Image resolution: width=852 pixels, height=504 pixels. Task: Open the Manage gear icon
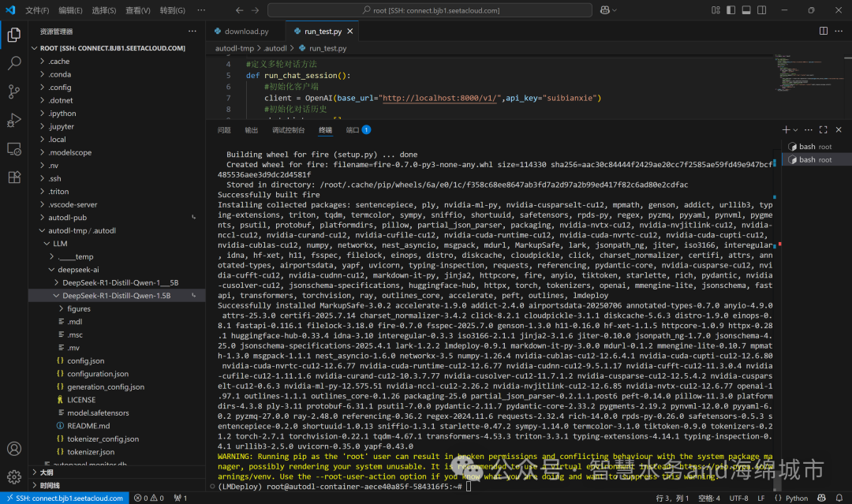pyautogui.click(x=14, y=477)
